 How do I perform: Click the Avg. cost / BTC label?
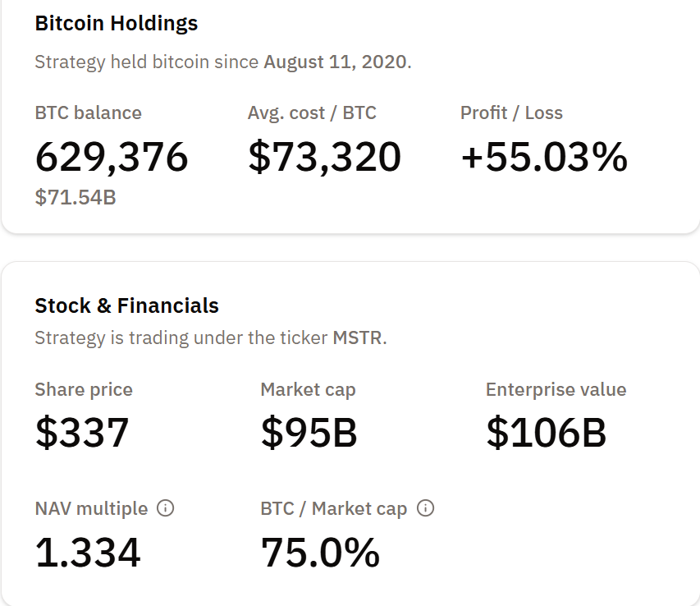pos(312,113)
